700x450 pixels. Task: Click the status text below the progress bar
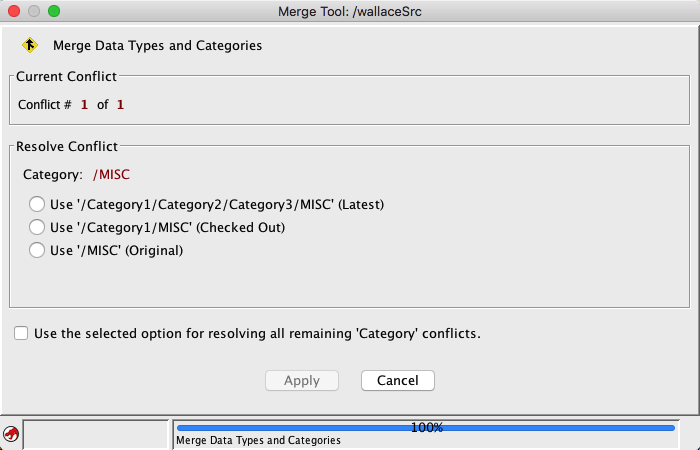coord(258,440)
